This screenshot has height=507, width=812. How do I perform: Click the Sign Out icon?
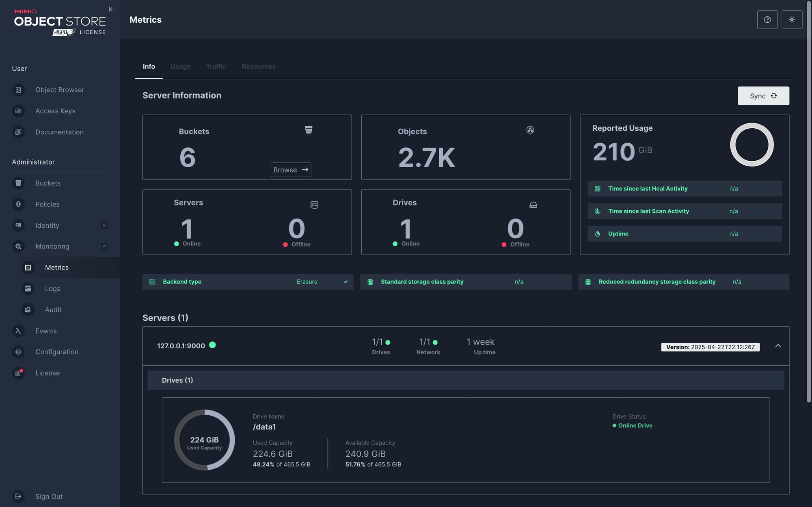click(x=18, y=496)
